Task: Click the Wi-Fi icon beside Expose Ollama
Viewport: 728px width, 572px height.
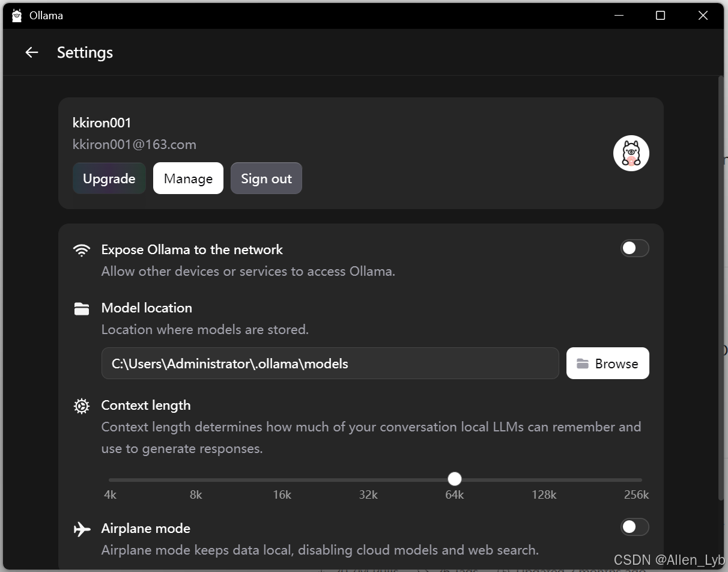Action: (82, 250)
